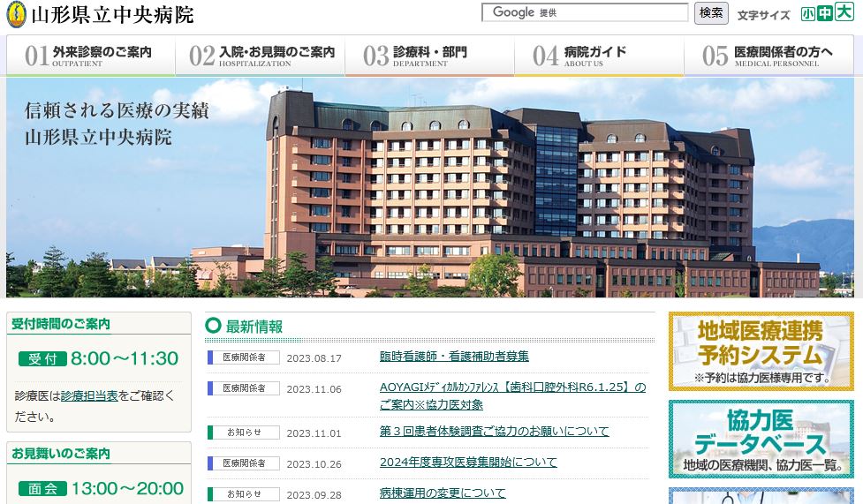Open the AOYAGIメディカルカンファレンス news link
Screen dimensions: 863x504
click(512, 387)
